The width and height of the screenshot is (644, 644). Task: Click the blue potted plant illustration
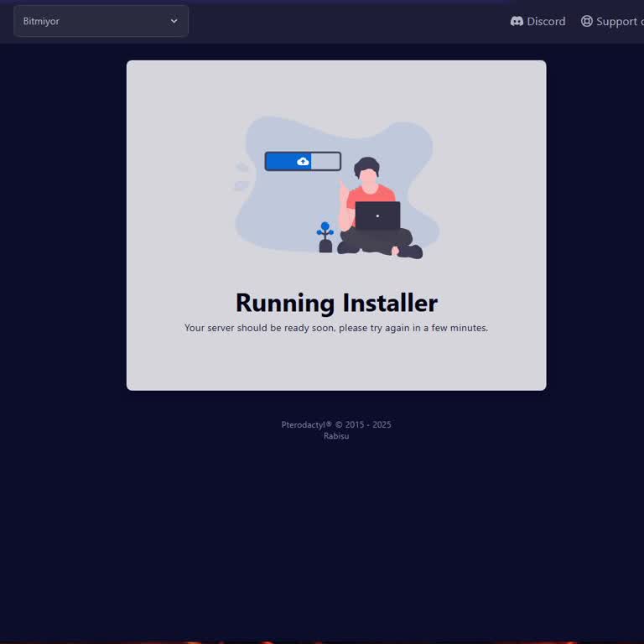click(325, 237)
